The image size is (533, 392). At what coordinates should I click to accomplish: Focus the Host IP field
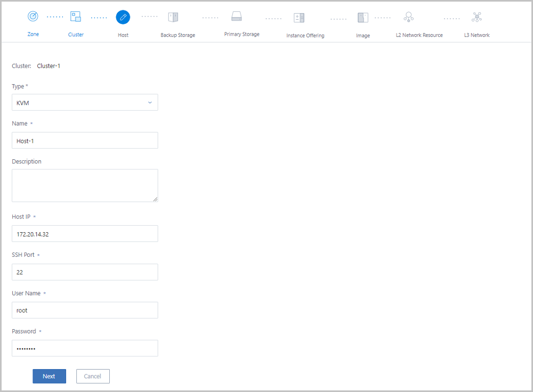coord(85,234)
